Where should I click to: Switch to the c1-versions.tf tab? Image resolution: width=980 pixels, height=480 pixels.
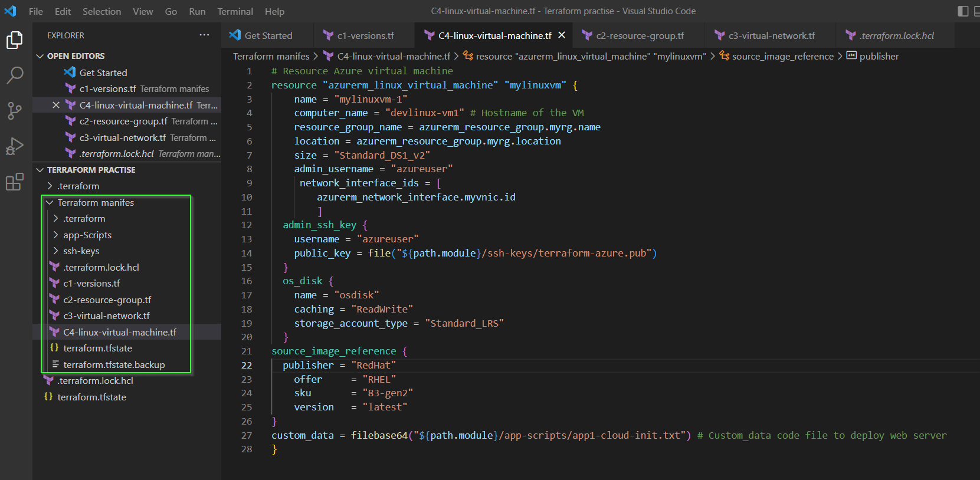[x=364, y=35]
